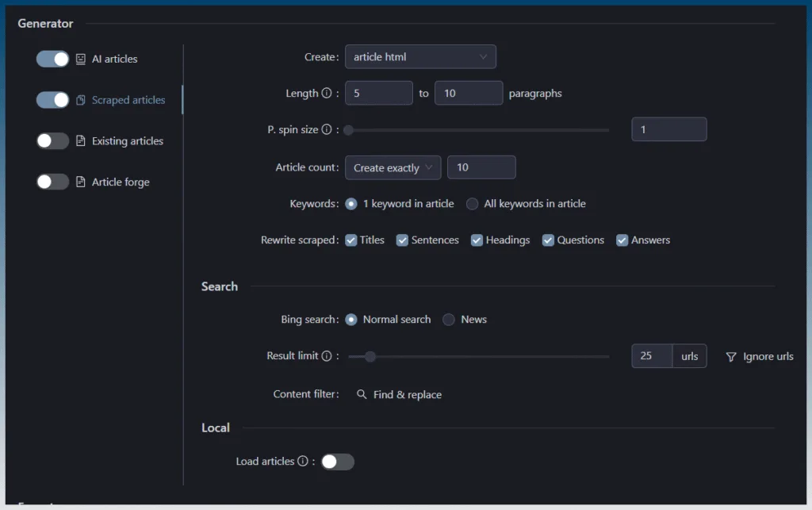Enable the Article forge switch
Image resolution: width=812 pixels, height=510 pixels.
[x=52, y=182]
